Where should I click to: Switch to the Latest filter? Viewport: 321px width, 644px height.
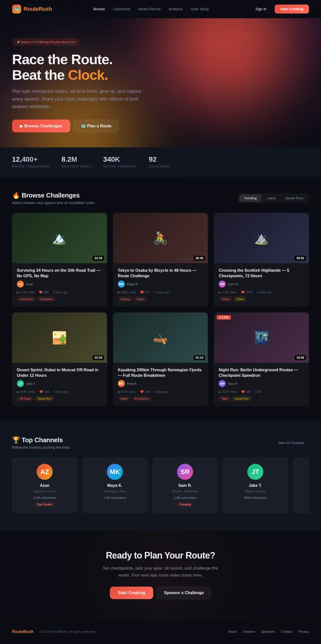(271, 198)
